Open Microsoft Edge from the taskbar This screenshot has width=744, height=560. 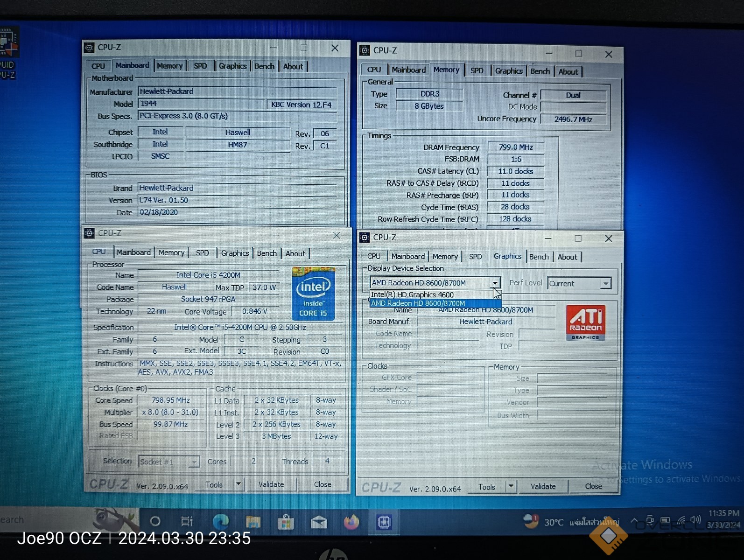pos(221,521)
